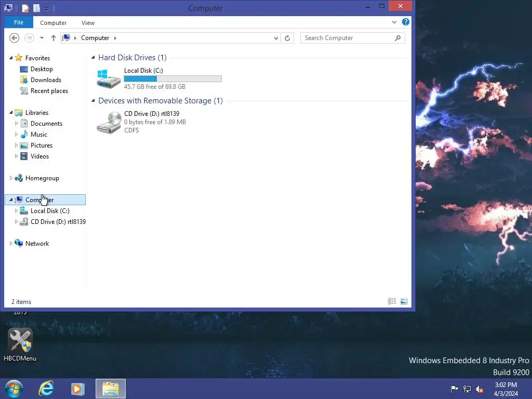This screenshot has width=532, height=399.
Task: Open the Customize Quick Access Toolbar dropdown
Action: 46,8
